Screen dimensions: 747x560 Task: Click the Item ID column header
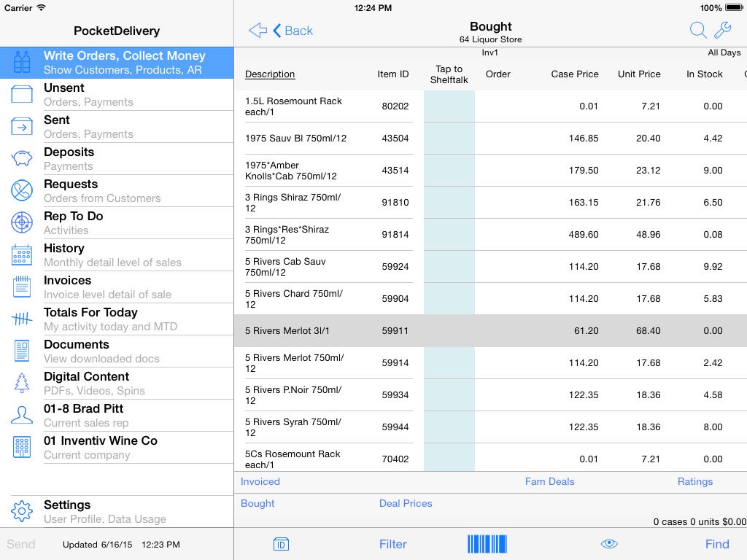click(393, 74)
